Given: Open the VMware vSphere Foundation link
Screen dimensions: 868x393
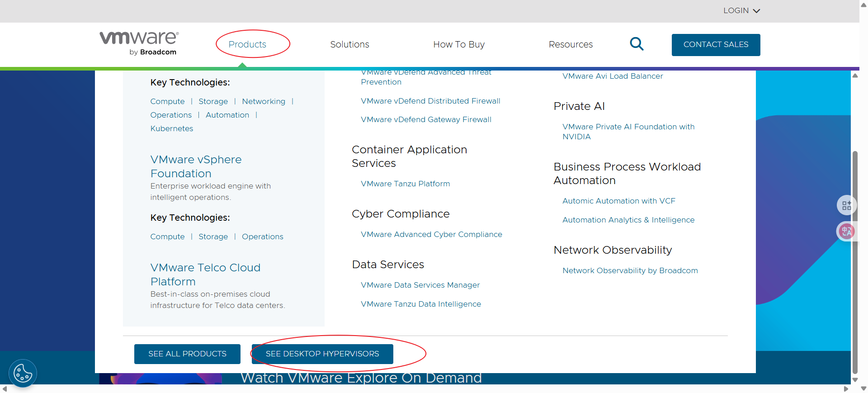Looking at the screenshot, I should click(x=196, y=166).
